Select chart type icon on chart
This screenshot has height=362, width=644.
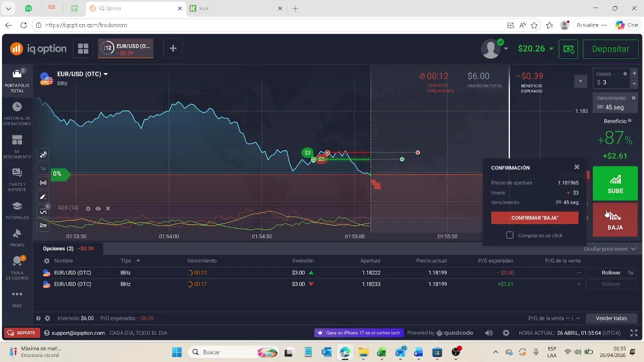click(x=43, y=154)
